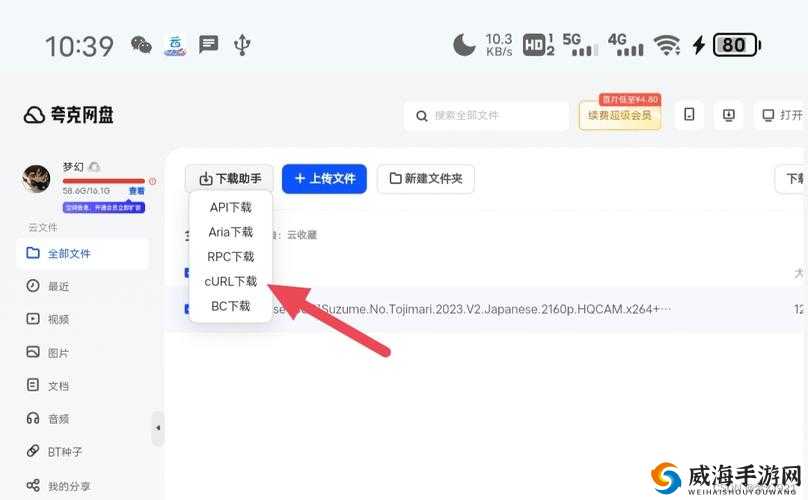808x500 pixels.
Task: Click the image icon beside 图片
Action: pos(33,352)
